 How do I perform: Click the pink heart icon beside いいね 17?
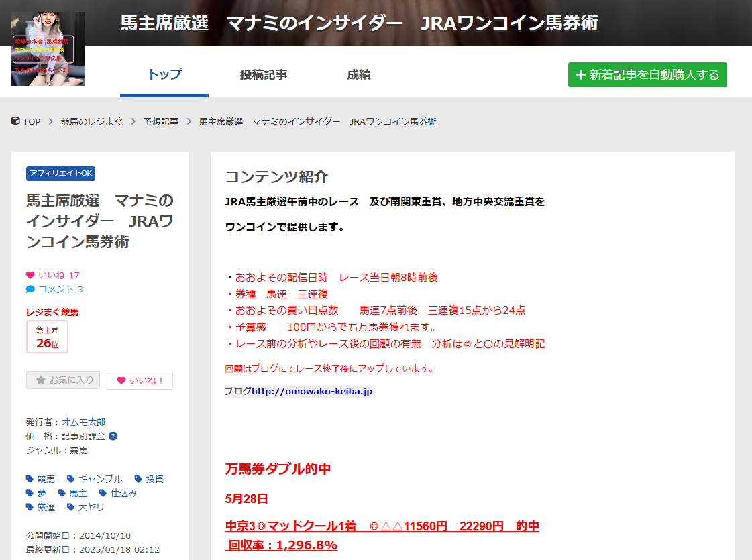coord(30,275)
